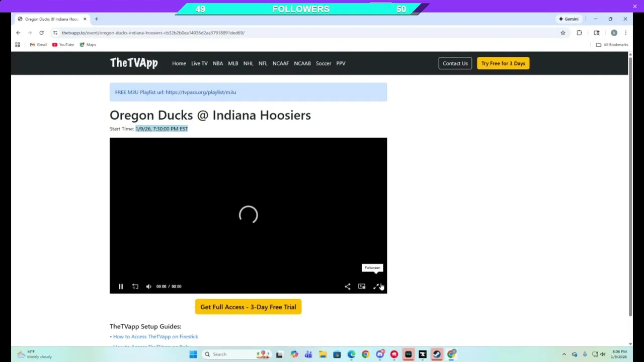Open Copilot from taskbar
Image resolution: width=644 pixels, height=362 pixels.
click(x=294, y=354)
